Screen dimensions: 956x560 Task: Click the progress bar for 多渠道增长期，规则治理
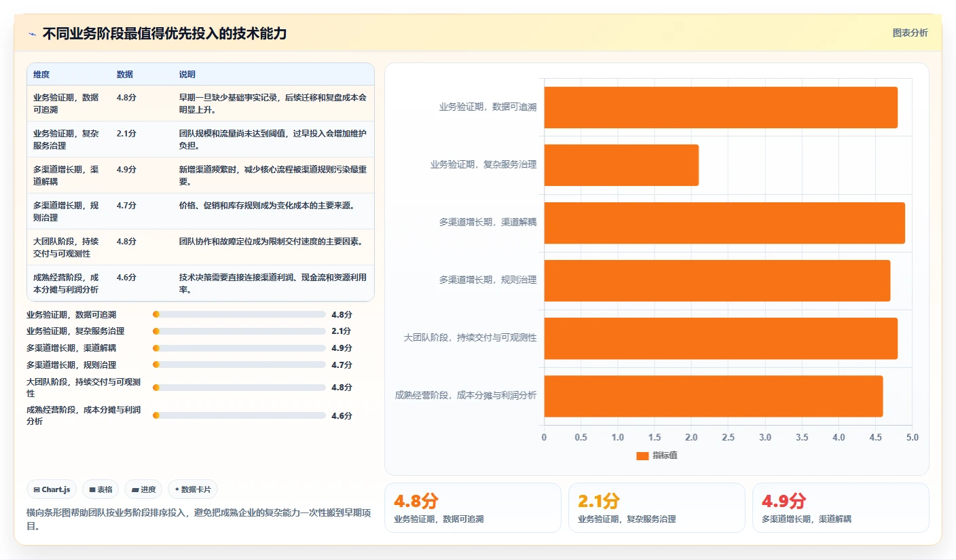click(240, 365)
